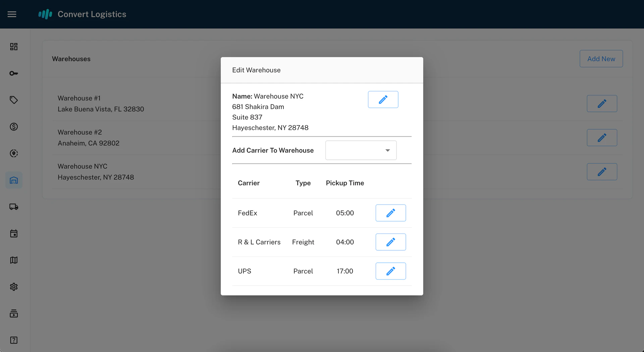Edit the Warehouse NYC name
This screenshot has width=644, height=352.
(x=383, y=99)
